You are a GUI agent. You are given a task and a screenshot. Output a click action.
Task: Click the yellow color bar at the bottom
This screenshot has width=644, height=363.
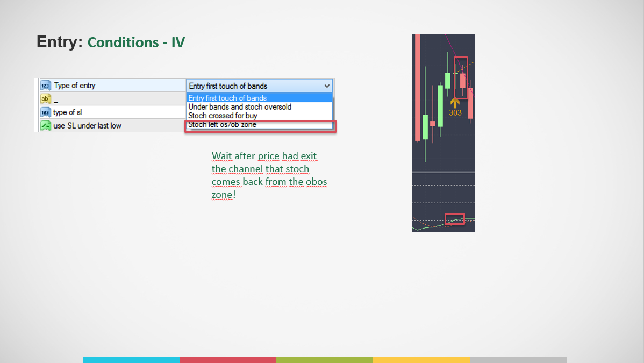pos(421,360)
